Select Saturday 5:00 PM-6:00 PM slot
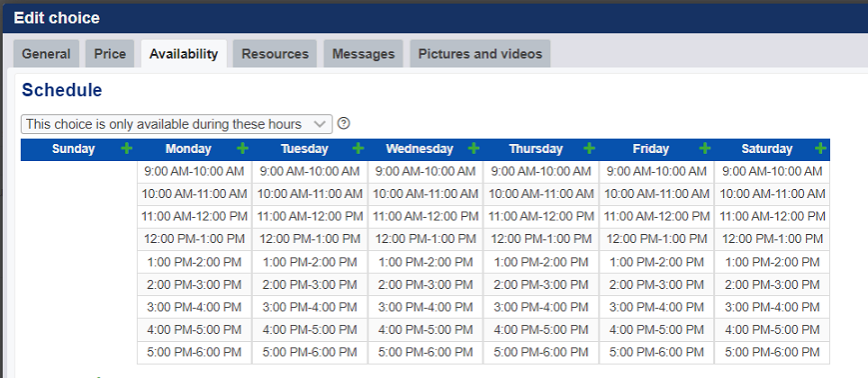Screen dimensions: 868x378 pos(772,353)
